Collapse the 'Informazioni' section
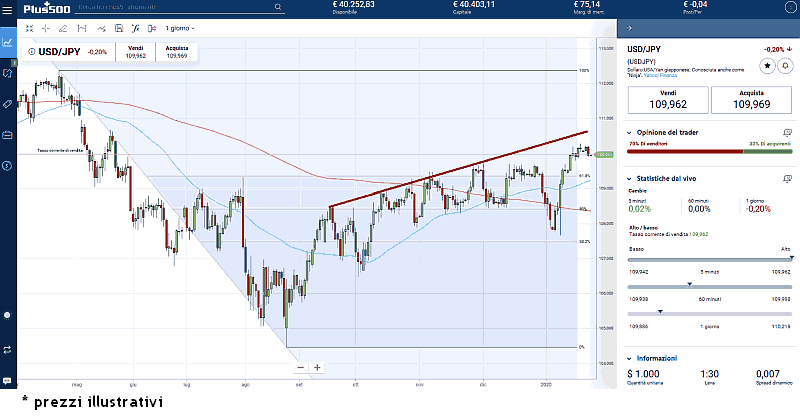 628,357
